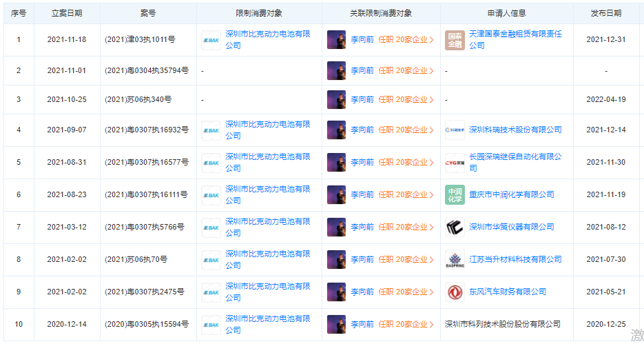The width and height of the screenshot is (644, 344).
Task: Expand 任职 20家企业 in row 1
Action: click(x=406, y=40)
